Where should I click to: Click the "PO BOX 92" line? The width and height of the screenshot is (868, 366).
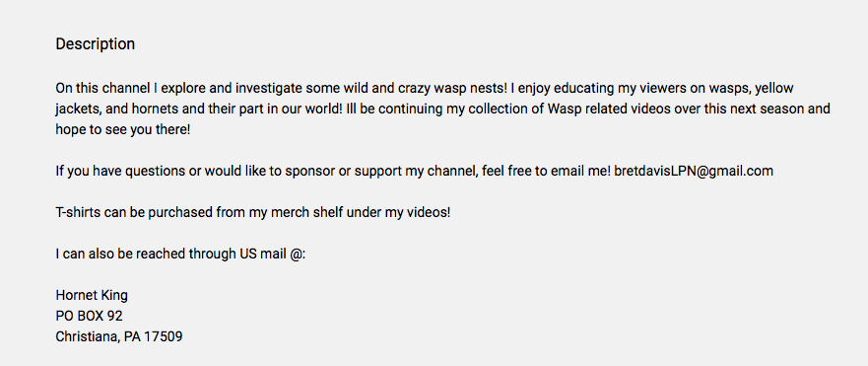(x=89, y=316)
